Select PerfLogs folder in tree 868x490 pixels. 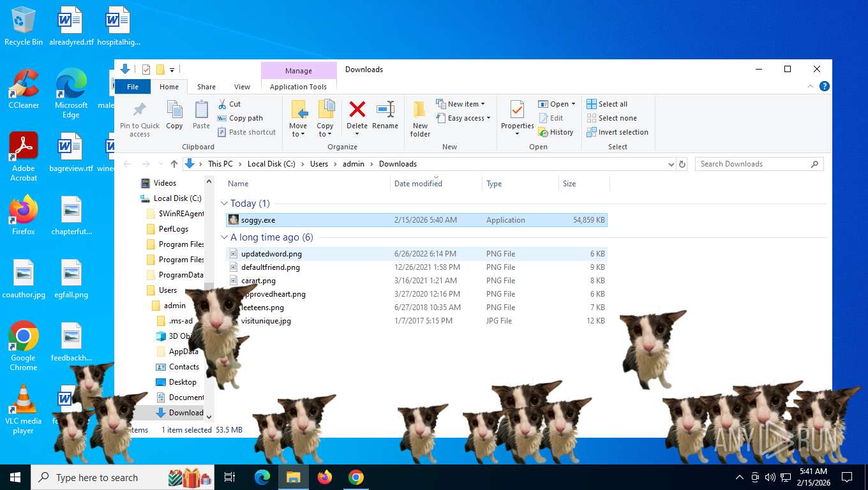(174, 229)
